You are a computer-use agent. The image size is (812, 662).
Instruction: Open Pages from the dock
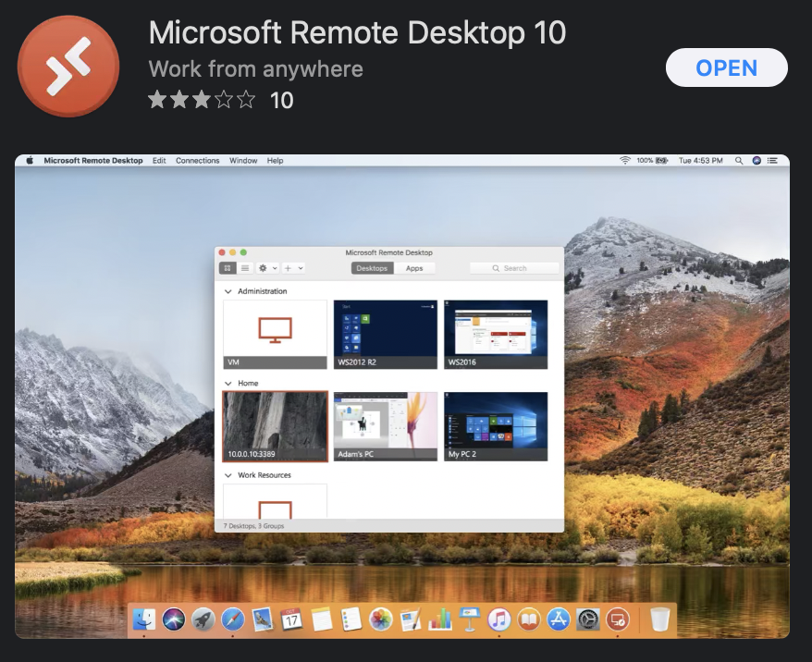(410, 619)
